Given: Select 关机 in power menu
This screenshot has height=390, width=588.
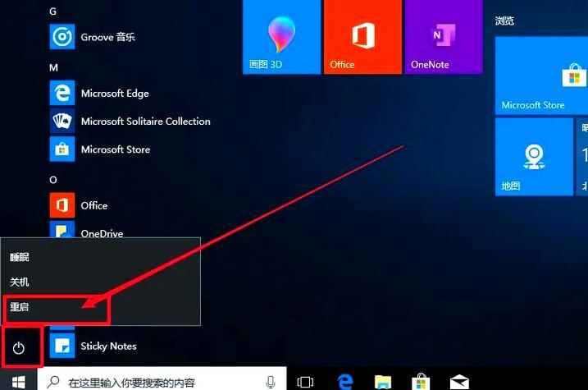Looking at the screenshot, I should tap(101, 282).
